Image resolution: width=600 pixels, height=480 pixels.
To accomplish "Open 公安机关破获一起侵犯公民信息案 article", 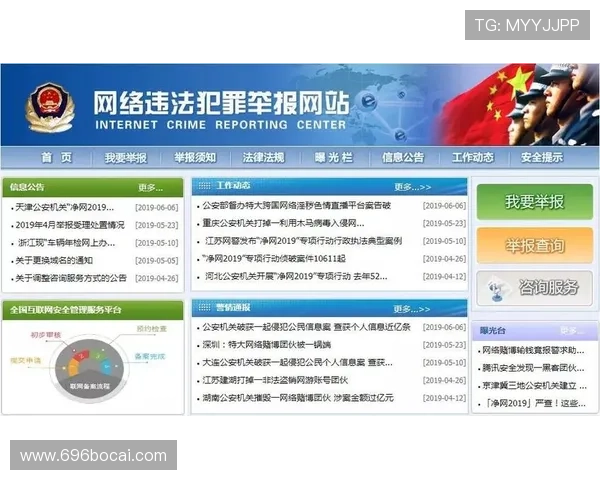I will (x=307, y=327).
